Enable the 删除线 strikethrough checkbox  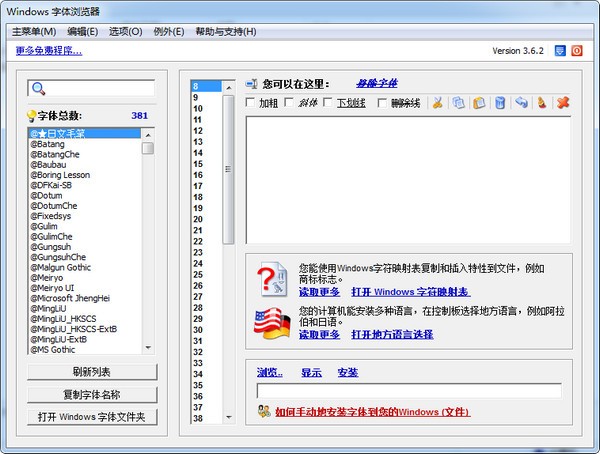pyautogui.click(x=382, y=102)
